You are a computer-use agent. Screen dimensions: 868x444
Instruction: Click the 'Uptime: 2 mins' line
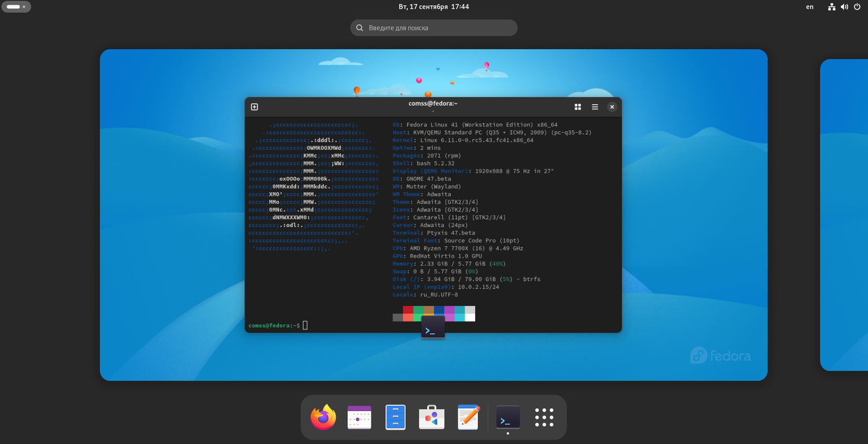click(x=417, y=148)
